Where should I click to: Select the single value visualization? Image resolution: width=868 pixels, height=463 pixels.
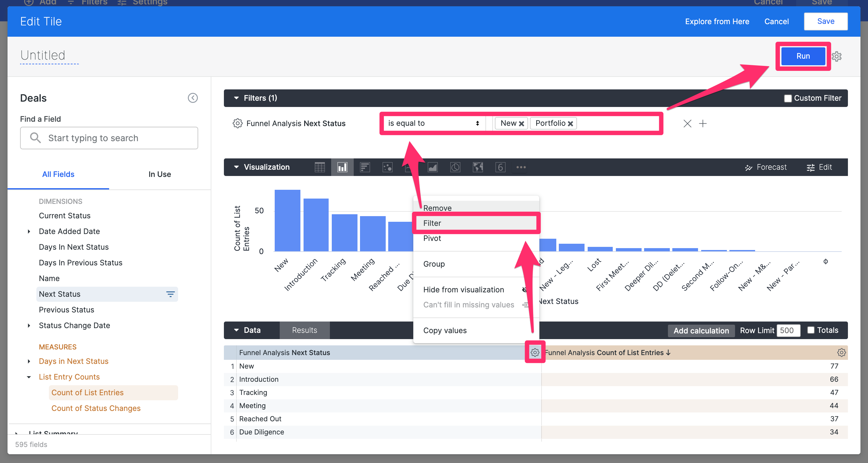click(500, 167)
